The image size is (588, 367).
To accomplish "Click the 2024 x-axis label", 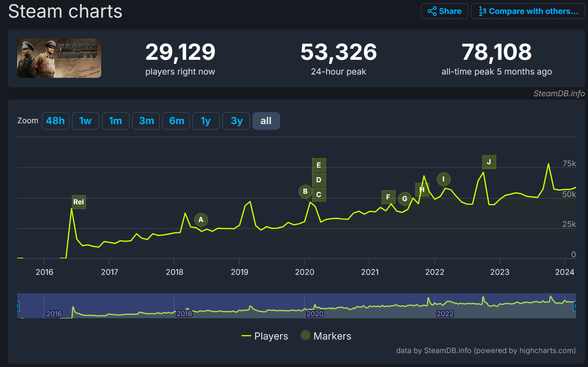I will point(565,272).
